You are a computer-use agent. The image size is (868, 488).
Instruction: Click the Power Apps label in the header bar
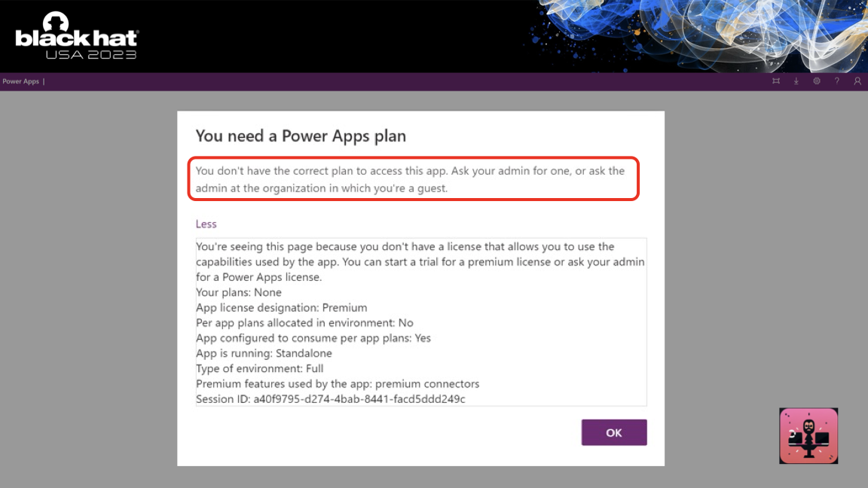click(x=21, y=81)
